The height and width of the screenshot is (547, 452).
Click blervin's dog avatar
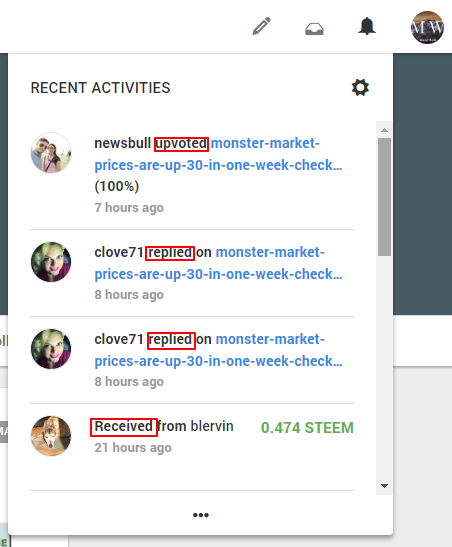51,436
